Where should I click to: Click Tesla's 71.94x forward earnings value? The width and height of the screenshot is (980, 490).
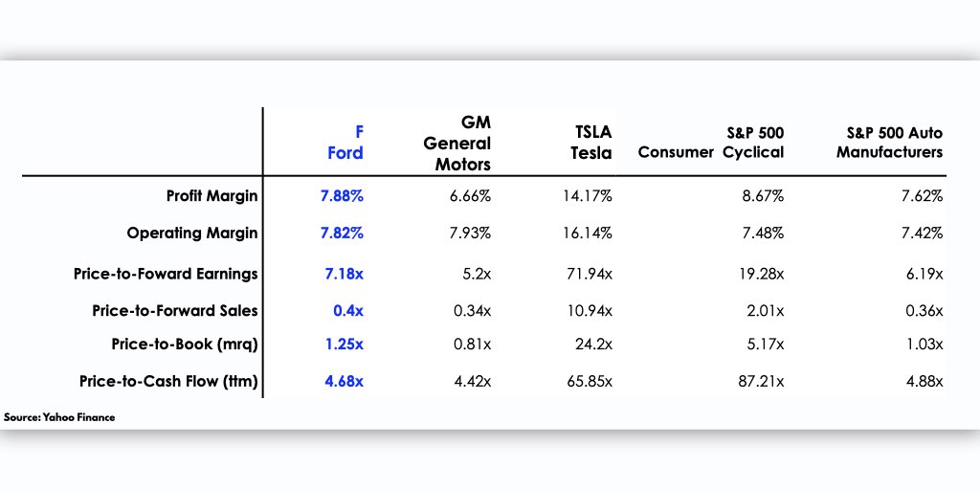coord(590,274)
